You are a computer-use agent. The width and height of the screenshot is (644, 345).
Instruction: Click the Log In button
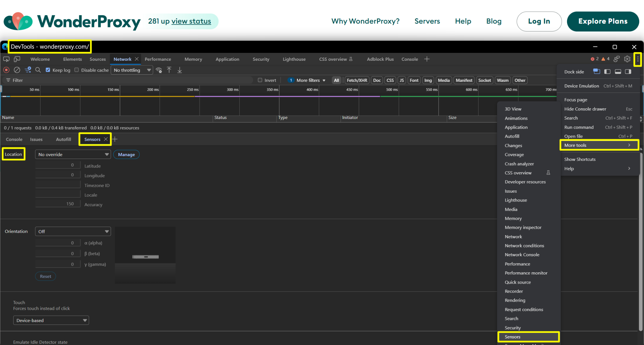(x=539, y=21)
